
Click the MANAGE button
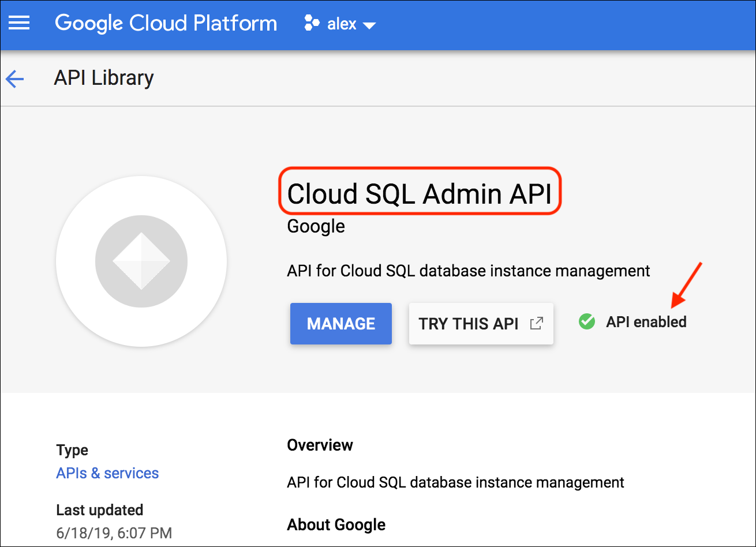click(x=341, y=324)
